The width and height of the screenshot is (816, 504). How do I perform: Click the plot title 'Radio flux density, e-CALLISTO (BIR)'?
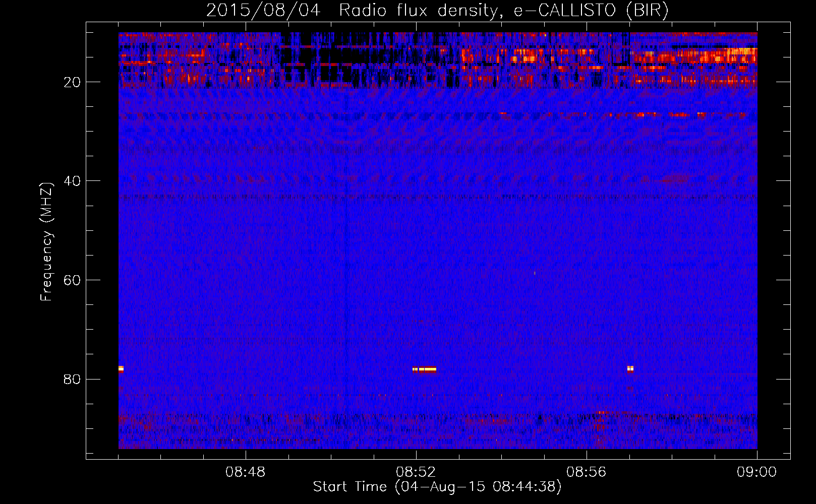click(504, 11)
